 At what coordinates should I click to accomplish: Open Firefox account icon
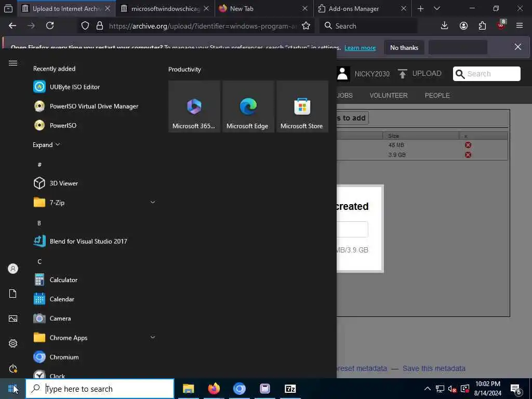click(x=463, y=26)
